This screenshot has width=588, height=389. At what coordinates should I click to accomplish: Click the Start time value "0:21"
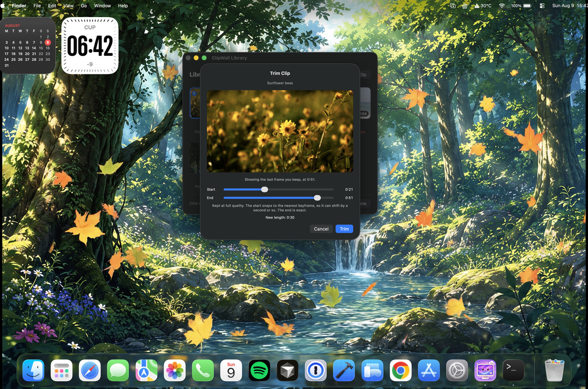pyautogui.click(x=349, y=189)
